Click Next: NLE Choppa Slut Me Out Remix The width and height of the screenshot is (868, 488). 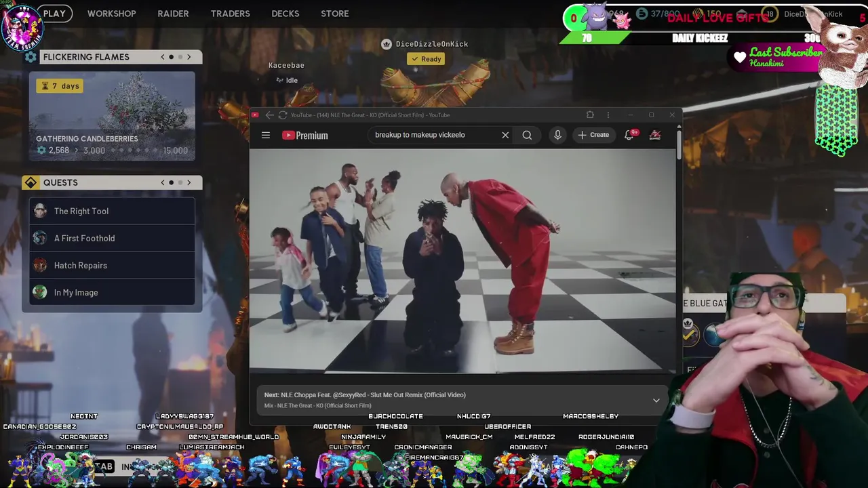coord(365,394)
